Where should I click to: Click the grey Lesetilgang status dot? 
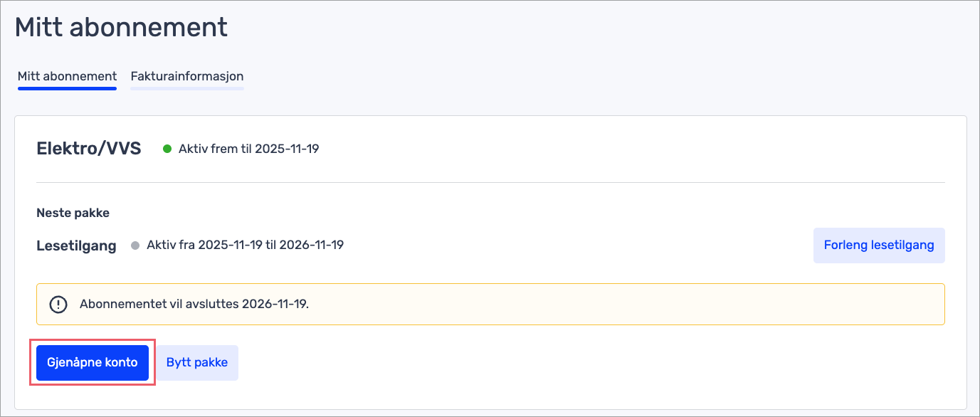click(x=135, y=246)
